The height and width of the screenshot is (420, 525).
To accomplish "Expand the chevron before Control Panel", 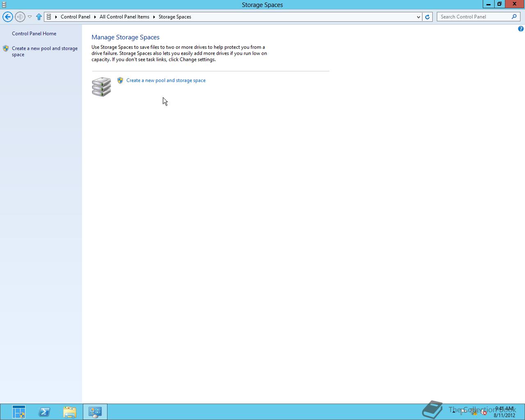I will tap(56, 17).
